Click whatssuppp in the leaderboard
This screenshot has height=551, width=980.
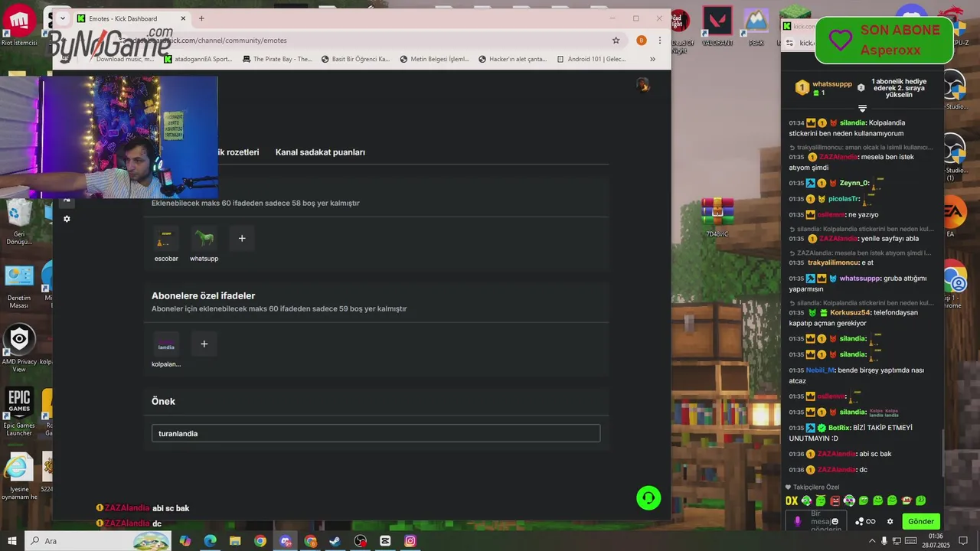pyautogui.click(x=832, y=84)
